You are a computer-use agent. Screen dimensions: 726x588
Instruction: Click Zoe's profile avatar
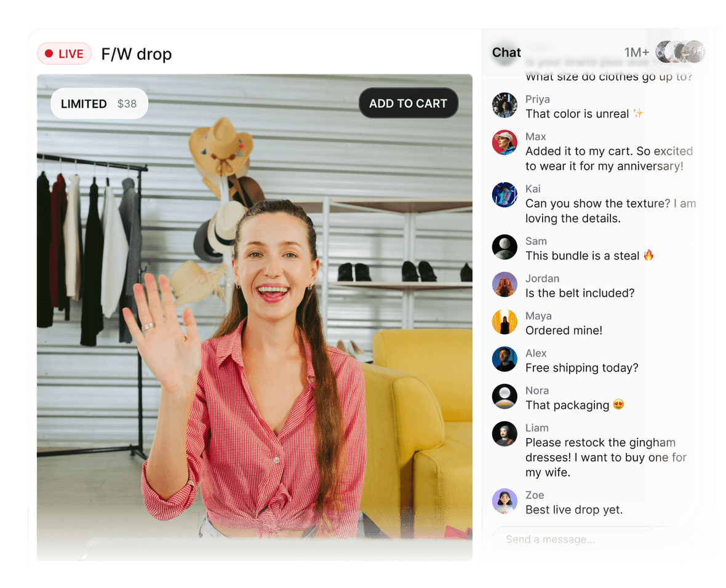coord(505,501)
